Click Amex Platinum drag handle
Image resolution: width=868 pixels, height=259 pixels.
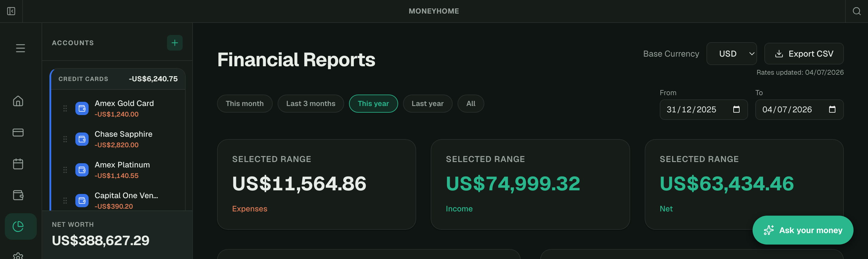pyautogui.click(x=65, y=170)
